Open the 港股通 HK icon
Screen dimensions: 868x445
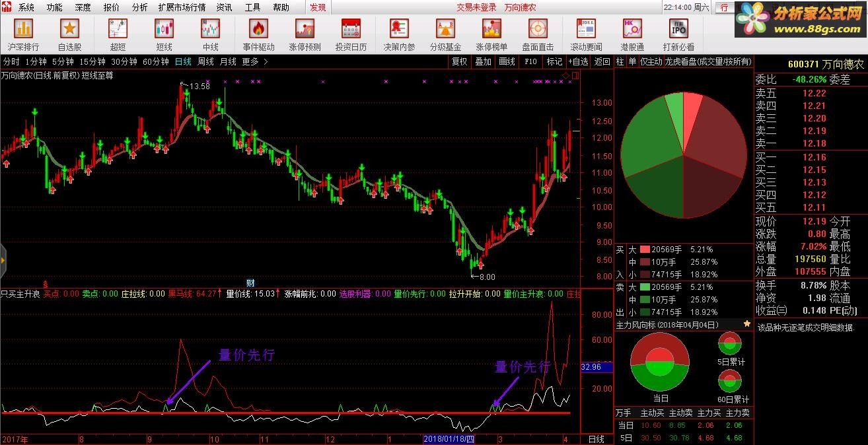[632, 28]
